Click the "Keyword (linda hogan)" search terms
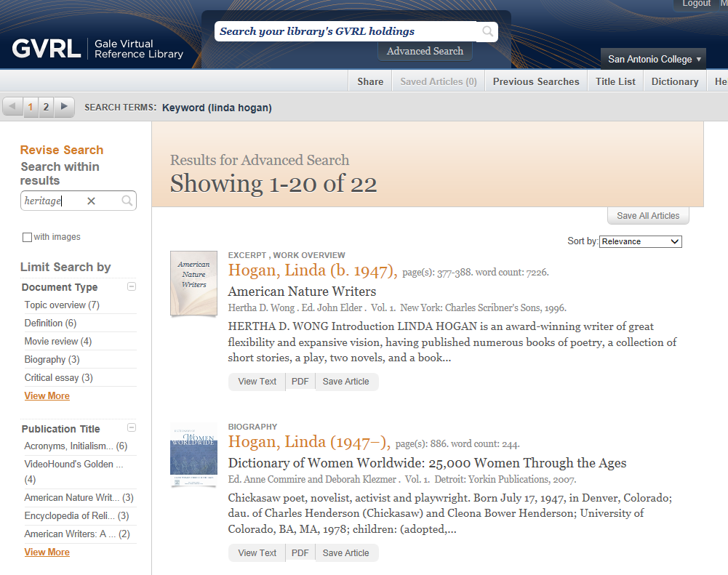The height and width of the screenshot is (575, 728). [x=217, y=108]
